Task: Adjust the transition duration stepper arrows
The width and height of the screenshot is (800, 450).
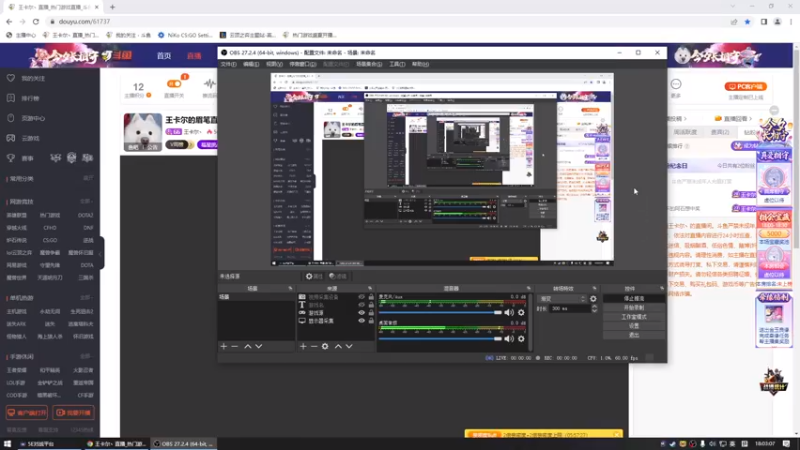Action: [594, 309]
